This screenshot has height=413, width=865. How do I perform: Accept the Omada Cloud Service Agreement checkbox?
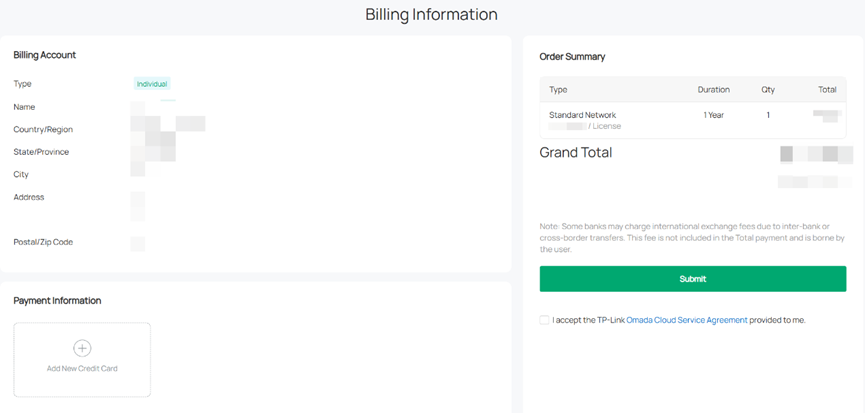[x=545, y=320]
